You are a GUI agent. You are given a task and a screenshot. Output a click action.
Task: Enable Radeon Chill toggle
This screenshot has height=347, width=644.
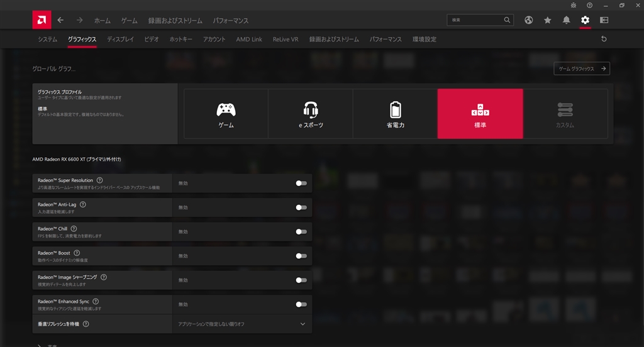[x=301, y=231]
